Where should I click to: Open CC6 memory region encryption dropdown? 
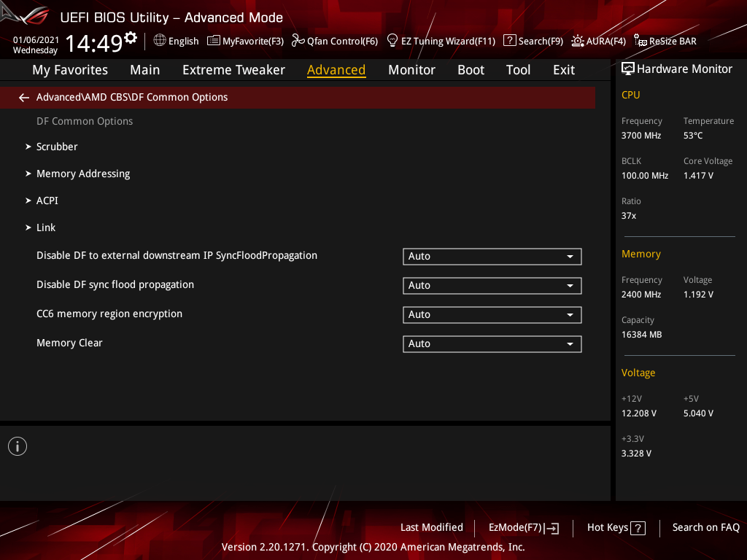click(492, 315)
